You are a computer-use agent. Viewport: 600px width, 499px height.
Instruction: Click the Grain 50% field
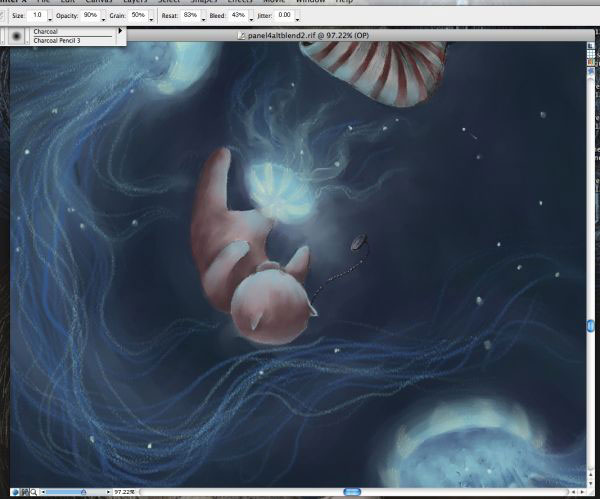tap(138, 15)
